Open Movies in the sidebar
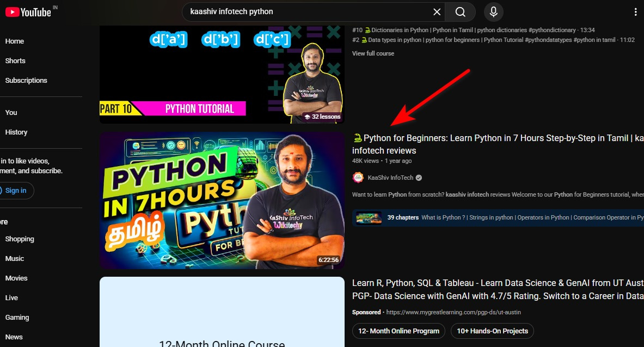 (16, 278)
